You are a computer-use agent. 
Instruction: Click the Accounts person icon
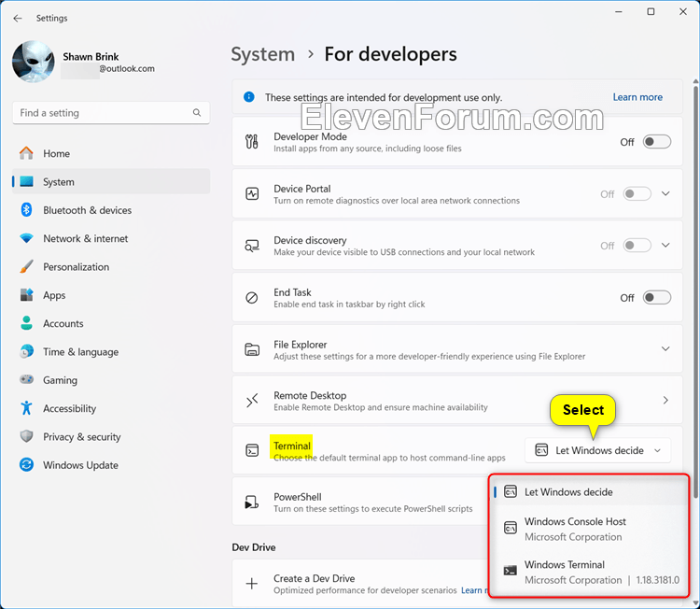[26, 323]
